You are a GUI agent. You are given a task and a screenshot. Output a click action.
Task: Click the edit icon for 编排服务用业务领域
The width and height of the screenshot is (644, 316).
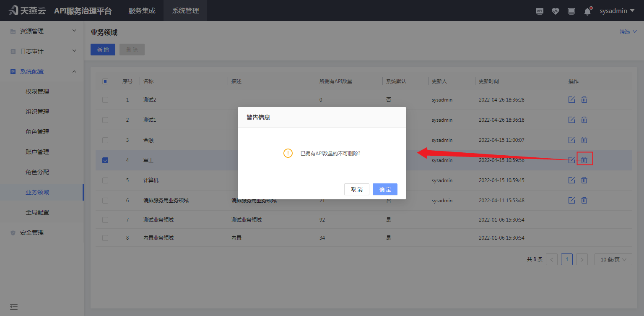point(571,200)
